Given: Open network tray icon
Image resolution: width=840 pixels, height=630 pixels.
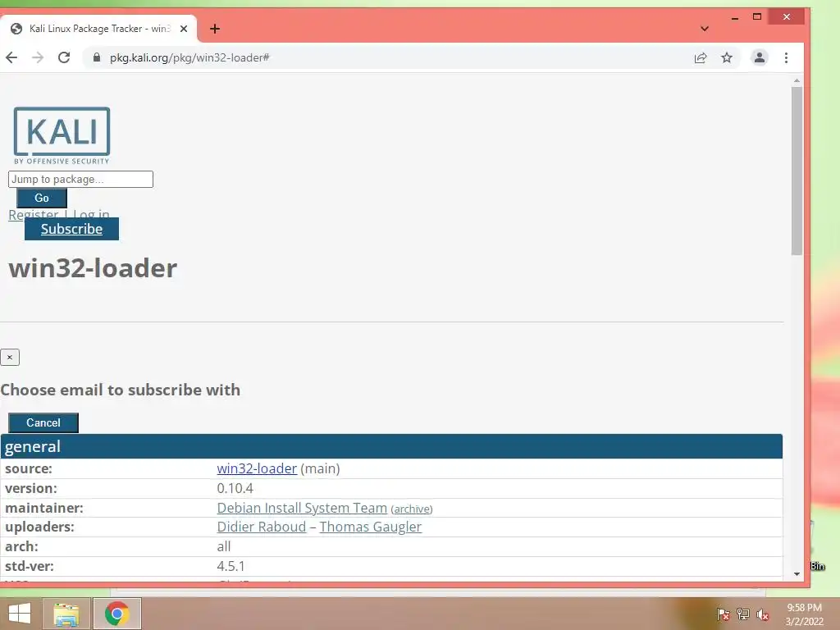Looking at the screenshot, I should [743, 614].
